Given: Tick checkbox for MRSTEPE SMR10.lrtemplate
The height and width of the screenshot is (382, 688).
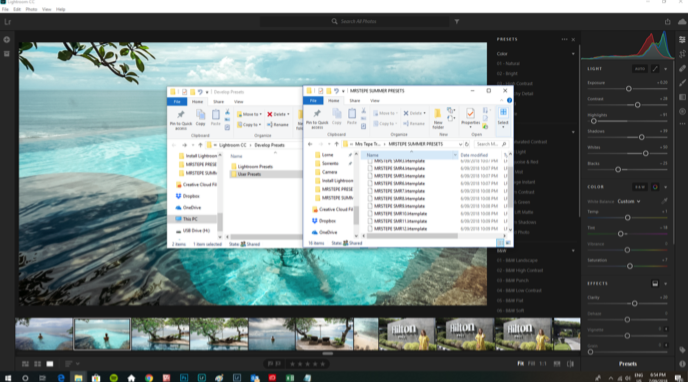Looking at the screenshot, I should pyautogui.click(x=370, y=214).
